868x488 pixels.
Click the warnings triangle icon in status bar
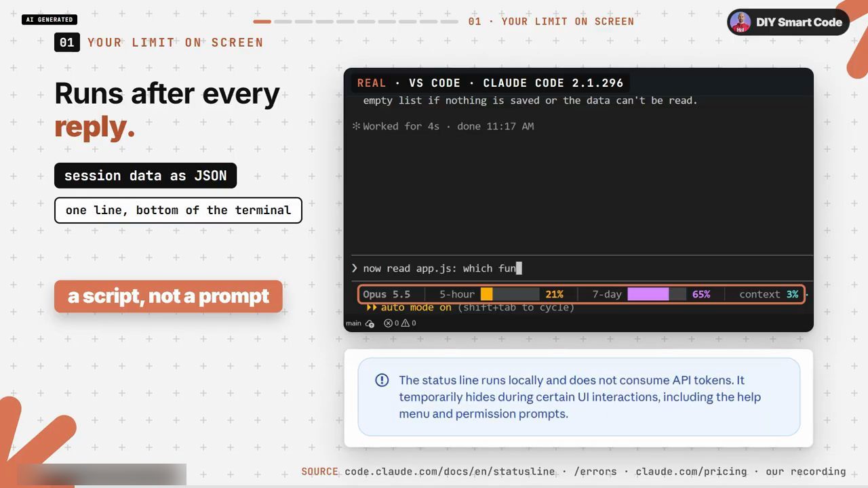coord(405,323)
